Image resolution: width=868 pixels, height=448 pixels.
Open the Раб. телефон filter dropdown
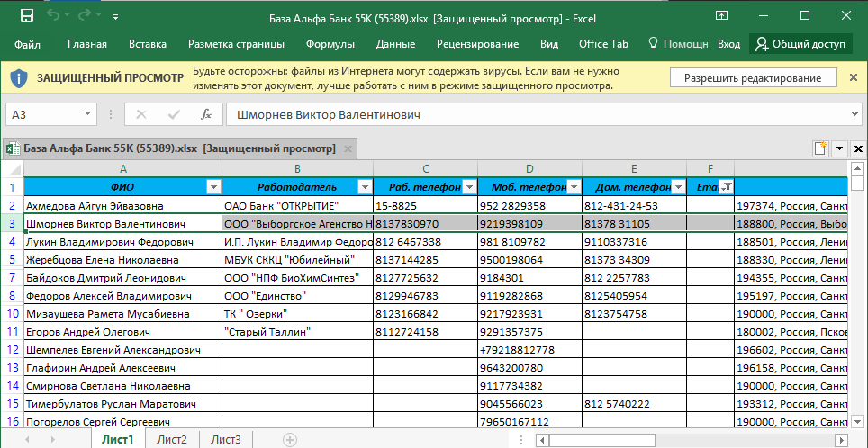(469, 187)
